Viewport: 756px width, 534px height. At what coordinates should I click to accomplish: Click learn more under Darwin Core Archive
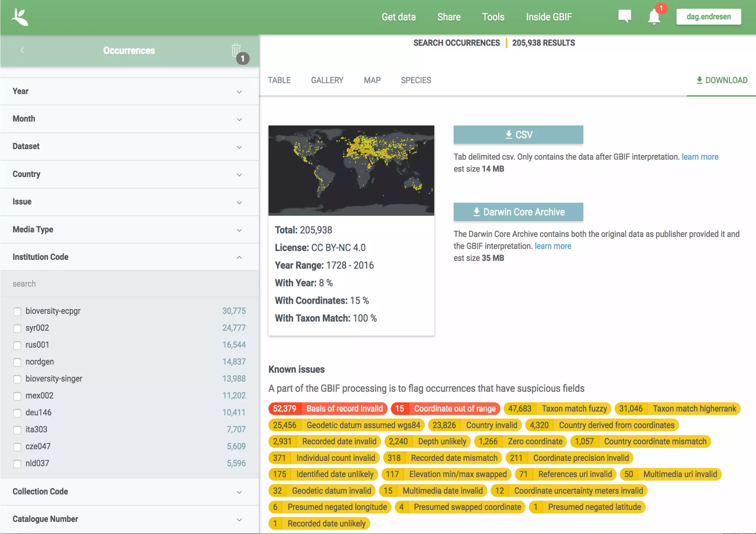(553, 246)
